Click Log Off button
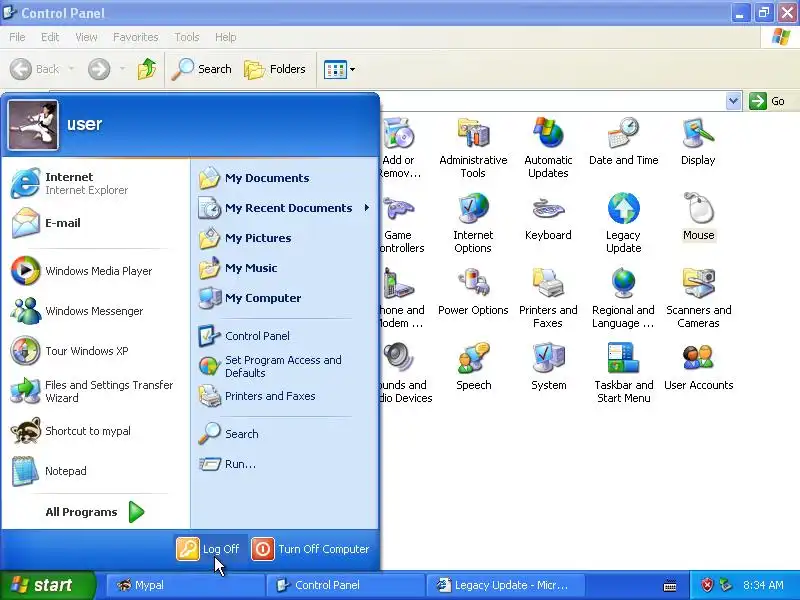Image resolution: width=800 pixels, height=600 pixels. tap(209, 549)
